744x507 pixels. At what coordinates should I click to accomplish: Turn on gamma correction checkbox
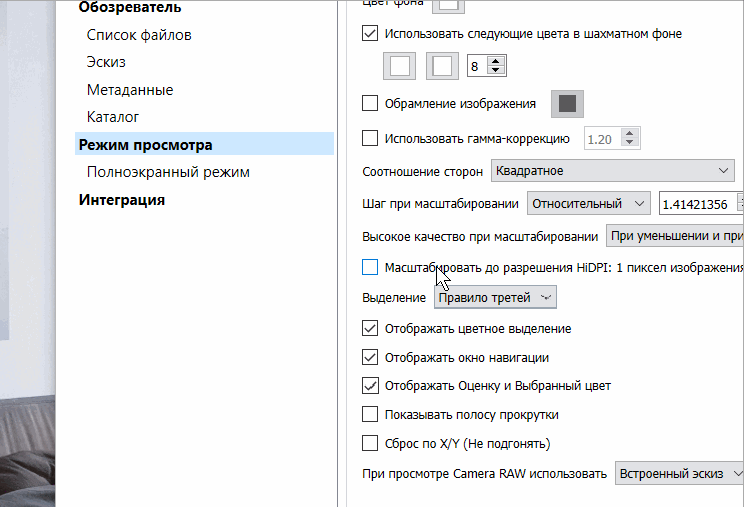click(370, 139)
